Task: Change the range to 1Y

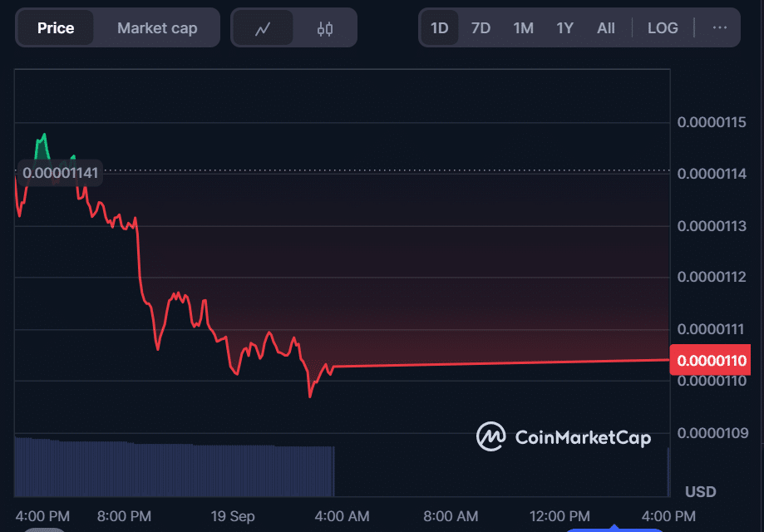Action: click(x=564, y=28)
